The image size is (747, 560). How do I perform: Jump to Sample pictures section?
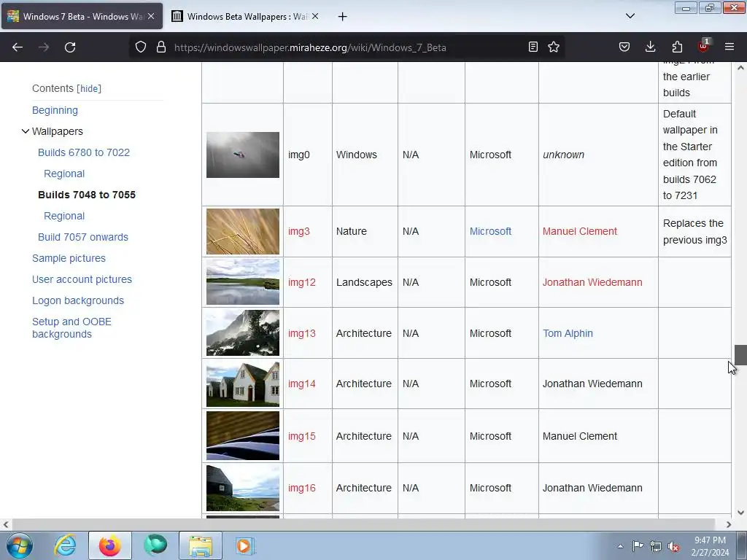click(69, 258)
